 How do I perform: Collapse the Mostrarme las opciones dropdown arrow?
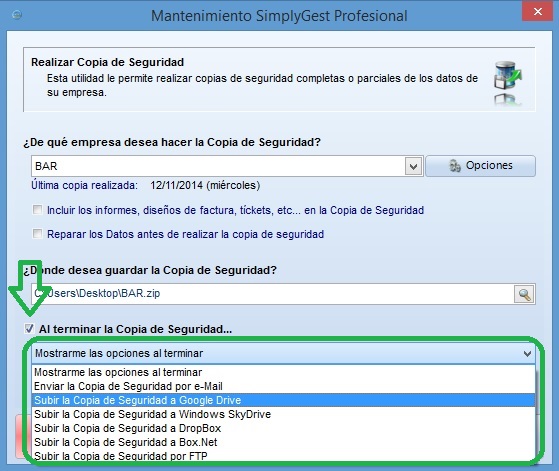tap(527, 354)
